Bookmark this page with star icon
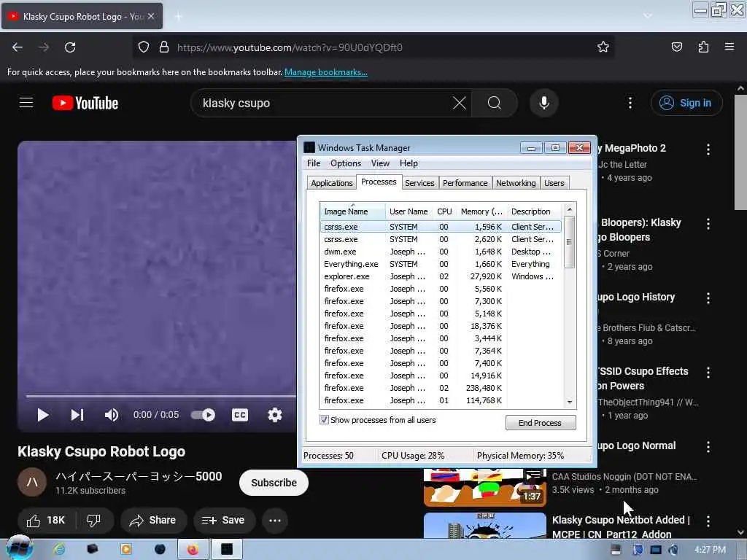The width and height of the screenshot is (747, 560). coord(603,47)
